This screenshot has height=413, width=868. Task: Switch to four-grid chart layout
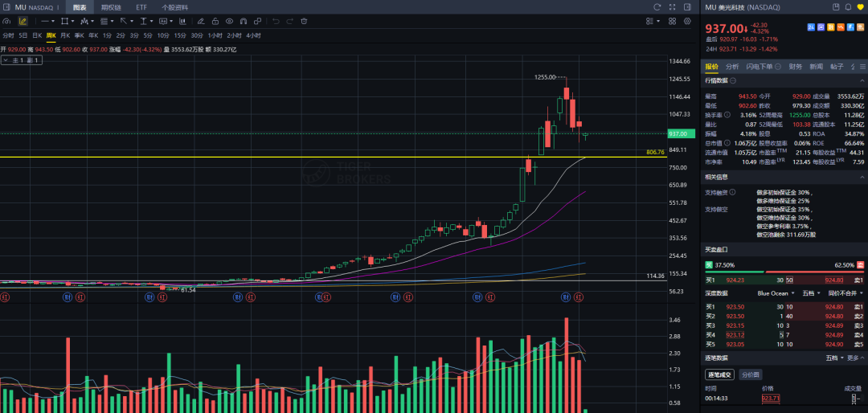[x=672, y=21]
